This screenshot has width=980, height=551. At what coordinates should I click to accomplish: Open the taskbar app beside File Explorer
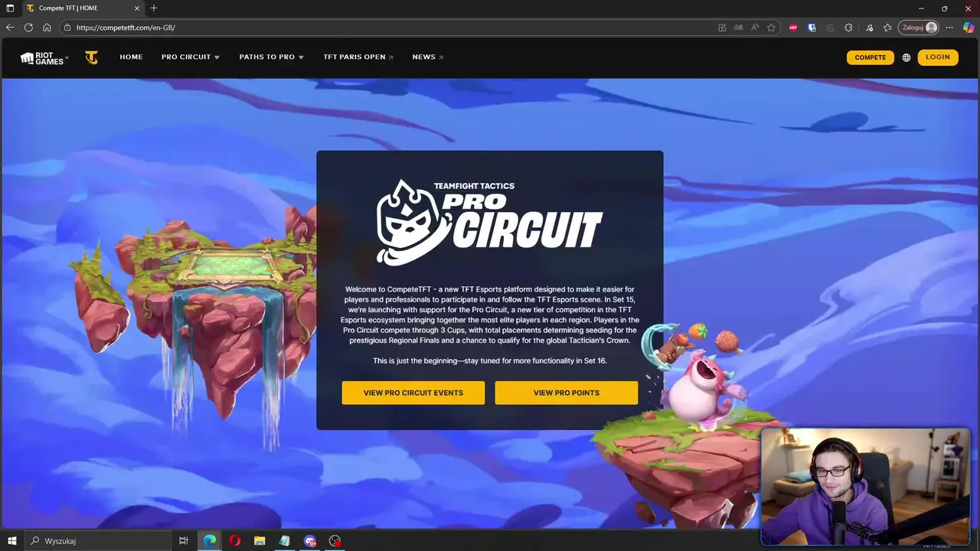pyautogui.click(x=285, y=541)
